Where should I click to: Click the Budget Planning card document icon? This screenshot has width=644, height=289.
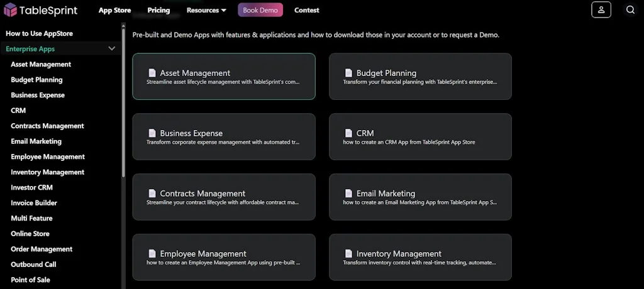[348, 73]
